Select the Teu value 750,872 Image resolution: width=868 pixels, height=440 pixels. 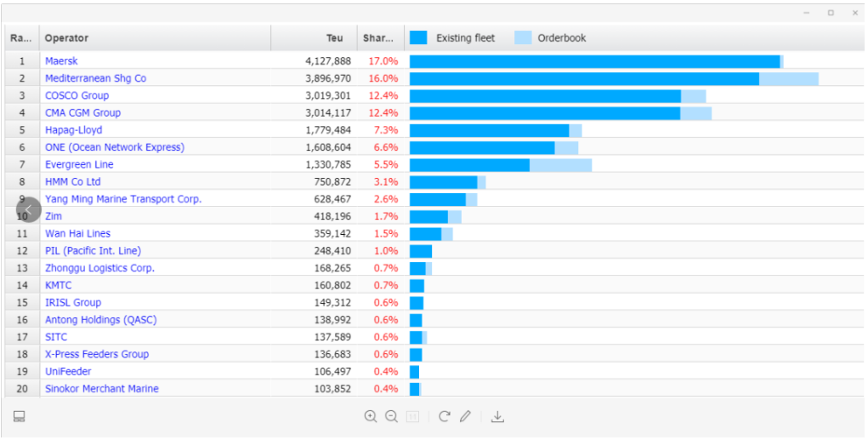tap(332, 181)
